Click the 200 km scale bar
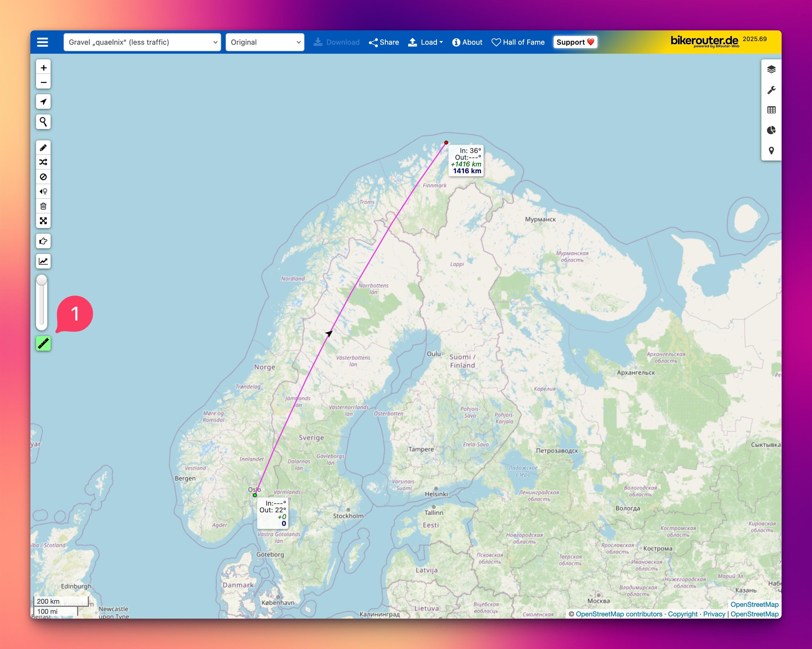This screenshot has width=812, height=649. coord(61,601)
